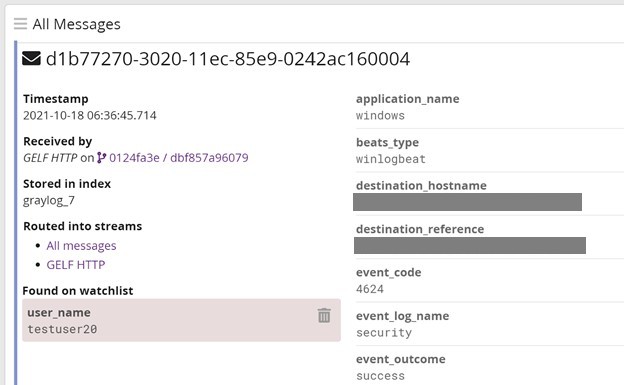Open the 0124fa3e / dbf857a96079 node link
Viewport: 624px width, 385px height.
[x=179, y=158]
